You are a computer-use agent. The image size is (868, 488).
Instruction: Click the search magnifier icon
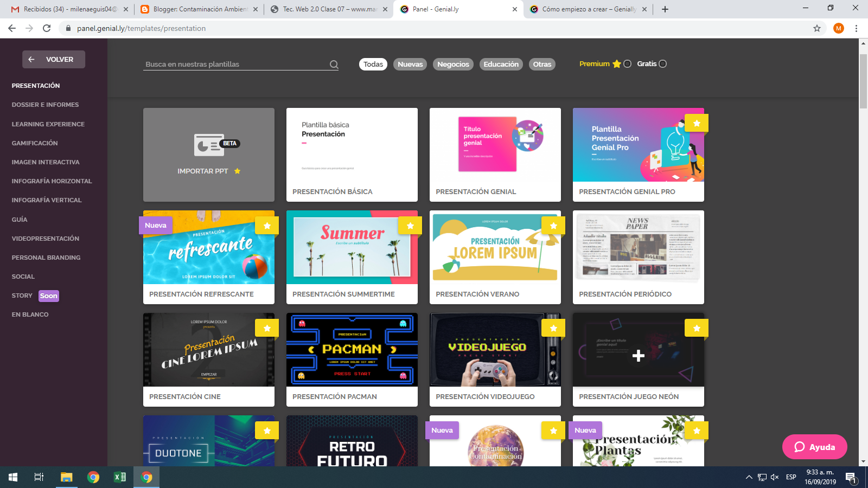pos(334,64)
